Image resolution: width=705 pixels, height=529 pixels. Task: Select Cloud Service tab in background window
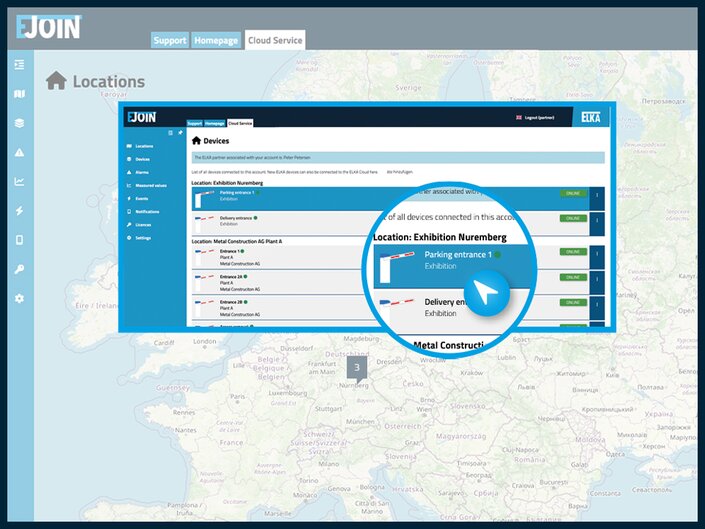[275, 40]
